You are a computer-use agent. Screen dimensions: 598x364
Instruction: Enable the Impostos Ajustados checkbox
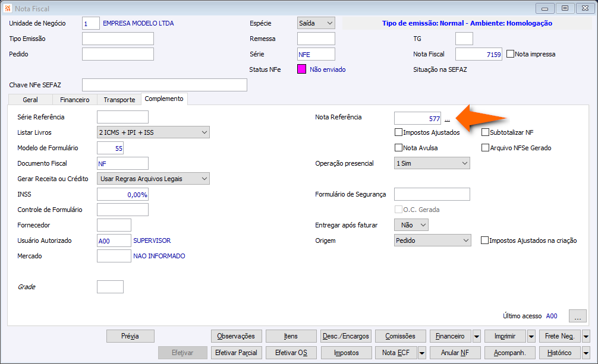click(x=398, y=132)
